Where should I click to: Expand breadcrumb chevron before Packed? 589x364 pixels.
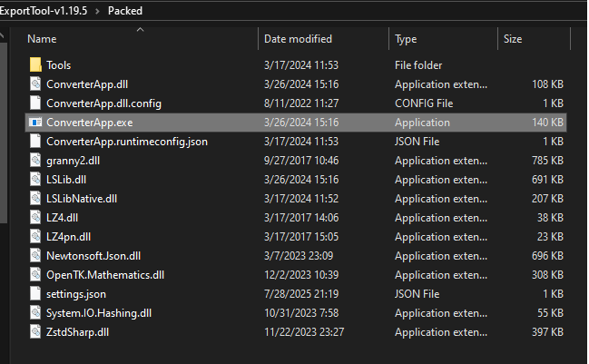(95, 11)
